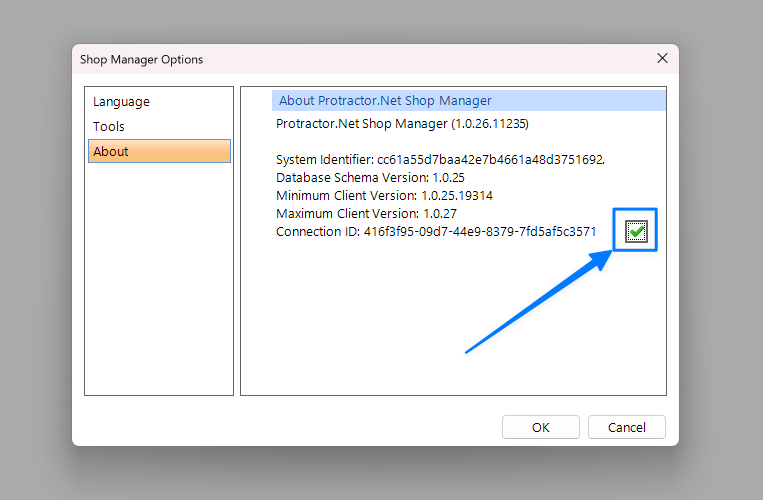Confirm the dialog with OK

point(540,427)
